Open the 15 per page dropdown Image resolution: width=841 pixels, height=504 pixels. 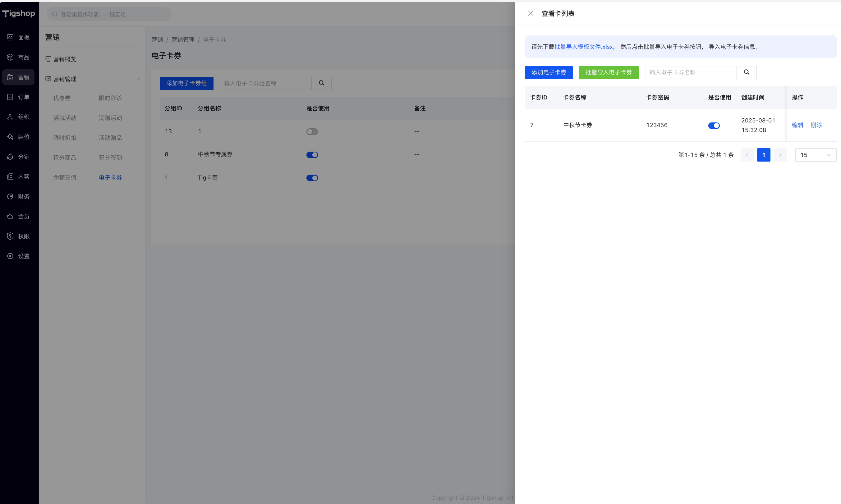tap(815, 155)
